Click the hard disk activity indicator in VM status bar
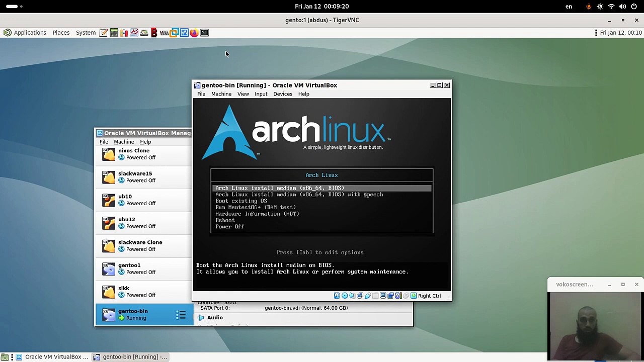The width and height of the screenshot is (644, 362). pyautogui.click(x=337, y=296)
